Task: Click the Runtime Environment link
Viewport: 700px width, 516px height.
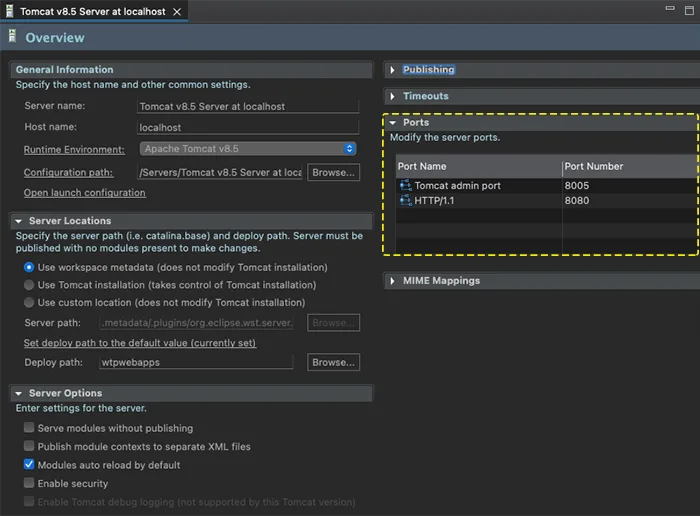Action: [x=74, y=150]
